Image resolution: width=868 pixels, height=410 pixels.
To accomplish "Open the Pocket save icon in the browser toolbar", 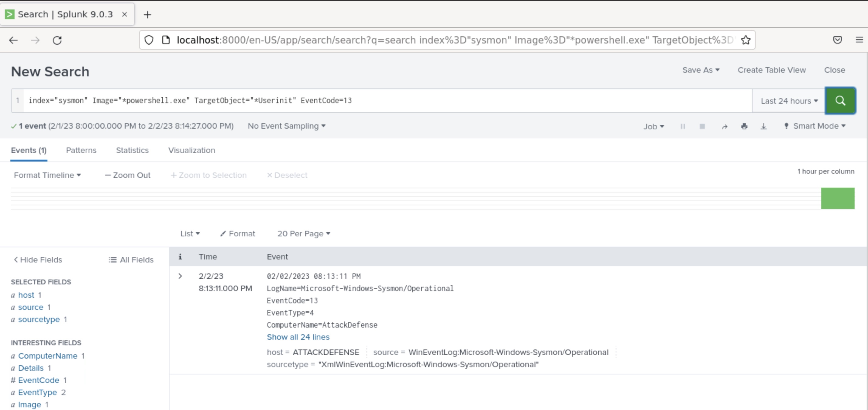I will click(838, 40).
